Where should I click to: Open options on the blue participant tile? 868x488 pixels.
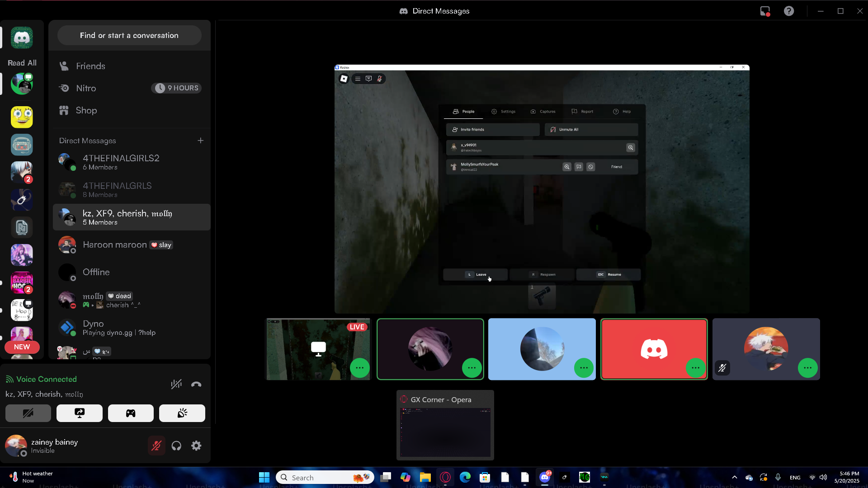tap(584, 368)
